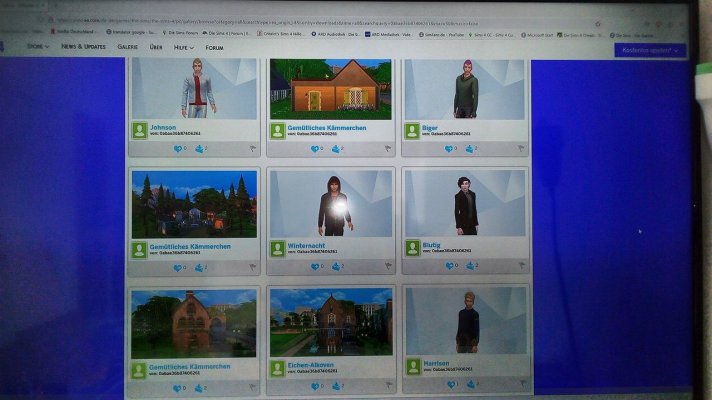Open the Blutig sim preview image
The width and height of the screenshot is (712, 400).
[465, 203]
